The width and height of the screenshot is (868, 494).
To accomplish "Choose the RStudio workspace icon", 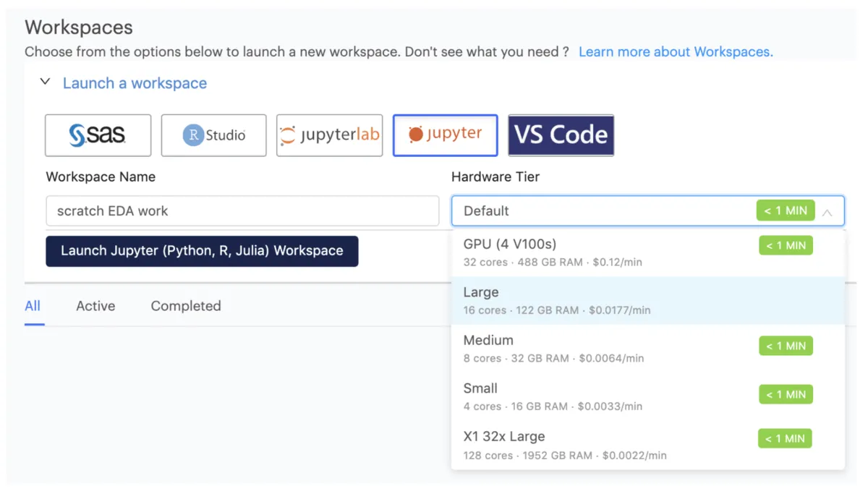I will point(213,135).
